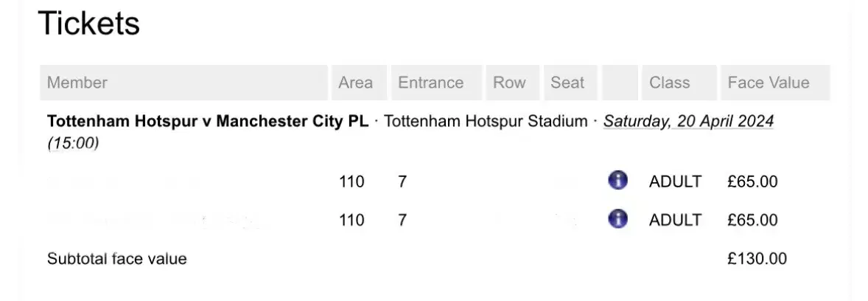Click Tottenham Hotspur v Manchester City PL title
This screenshot has width=868, height=301.
(208, 121)
